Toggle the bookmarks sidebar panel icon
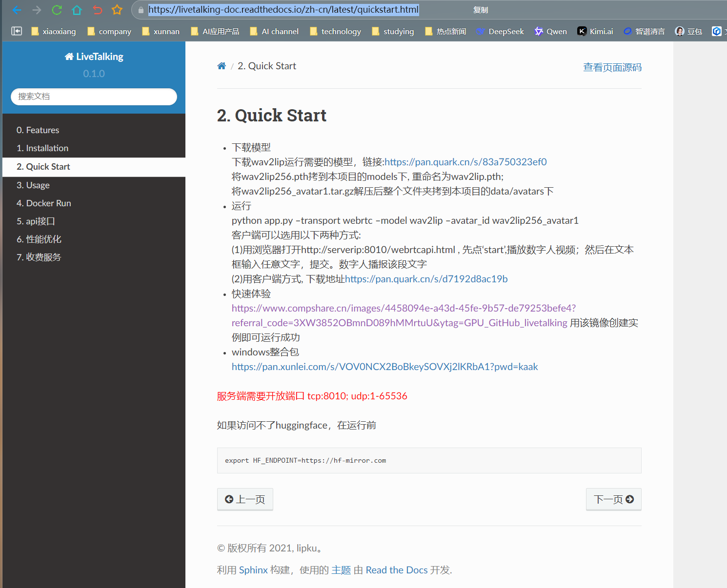Viewport: 727px width, 588px height. click(x=17, y=31)
